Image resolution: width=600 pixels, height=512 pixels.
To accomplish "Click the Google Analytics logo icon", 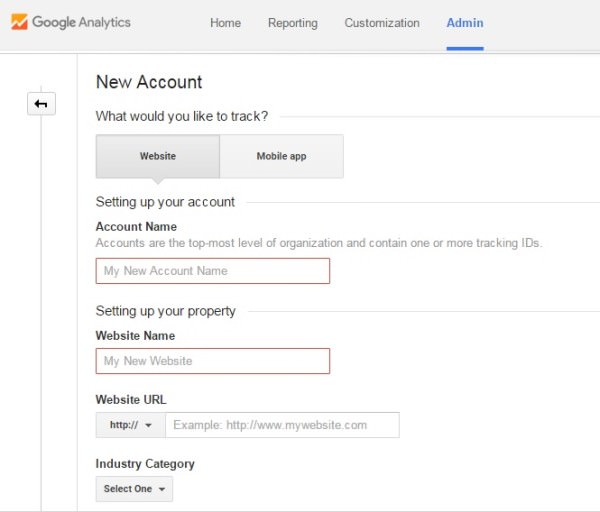I will [19, 22].
